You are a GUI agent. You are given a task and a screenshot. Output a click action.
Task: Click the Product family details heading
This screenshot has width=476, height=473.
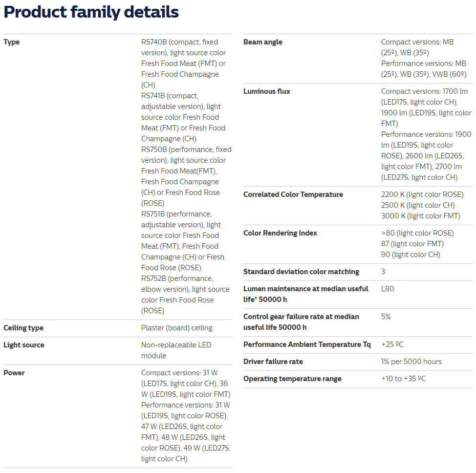point(91,12)
